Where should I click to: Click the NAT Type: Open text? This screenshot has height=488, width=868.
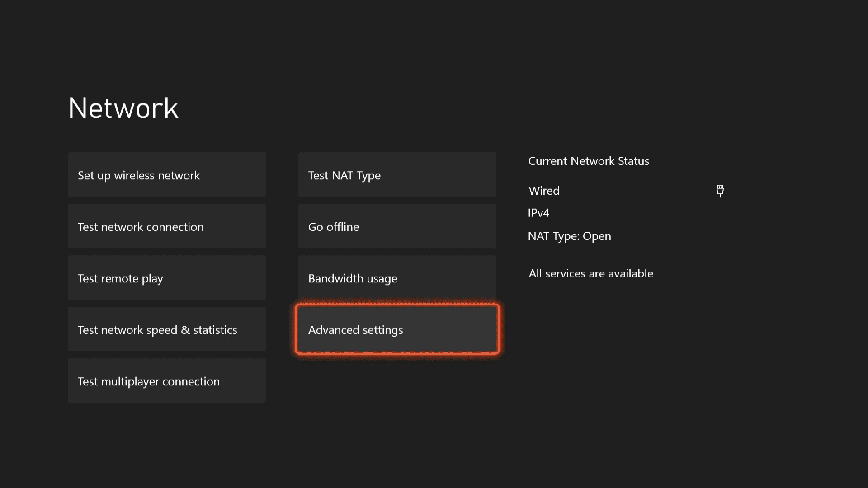pos(569,236)
